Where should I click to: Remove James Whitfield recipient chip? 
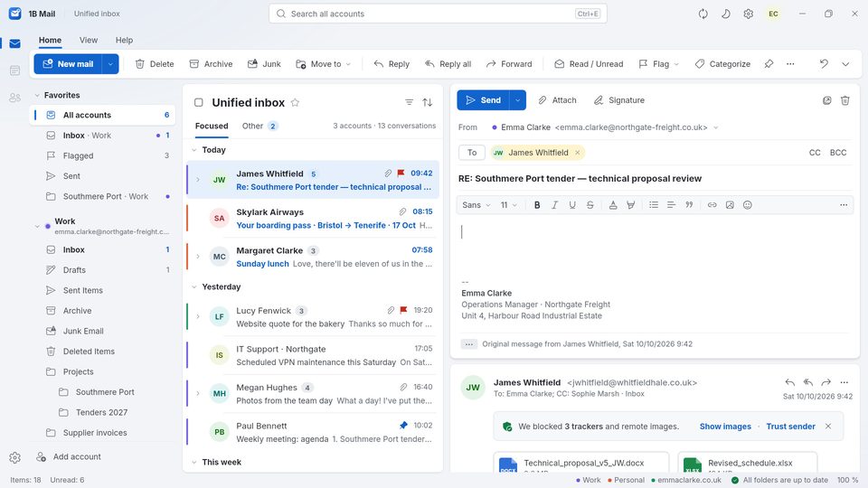tap(578, 153)
